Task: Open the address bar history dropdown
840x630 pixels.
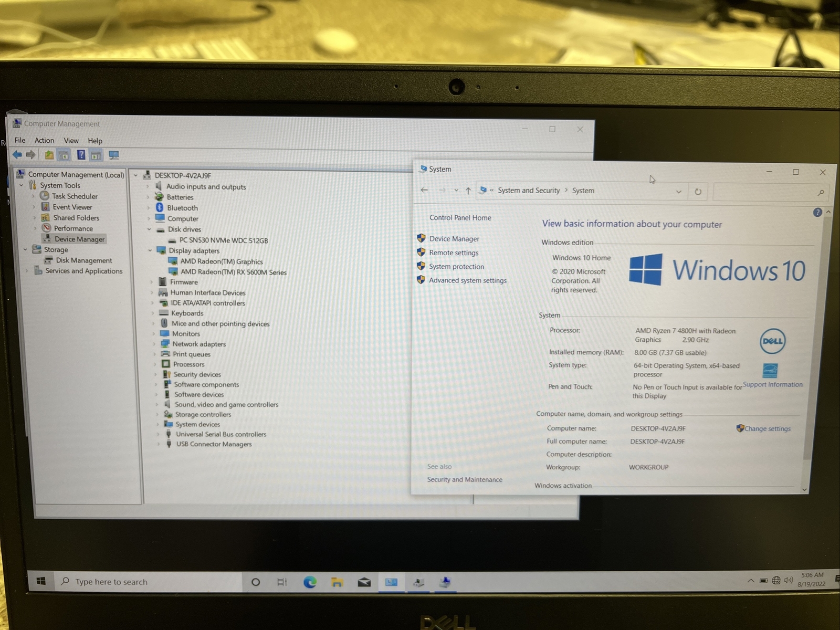Action: (678, 192)
